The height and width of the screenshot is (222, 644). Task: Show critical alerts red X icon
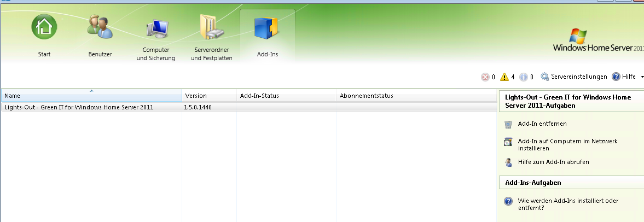pyautogui.click(x=485, y=77)
